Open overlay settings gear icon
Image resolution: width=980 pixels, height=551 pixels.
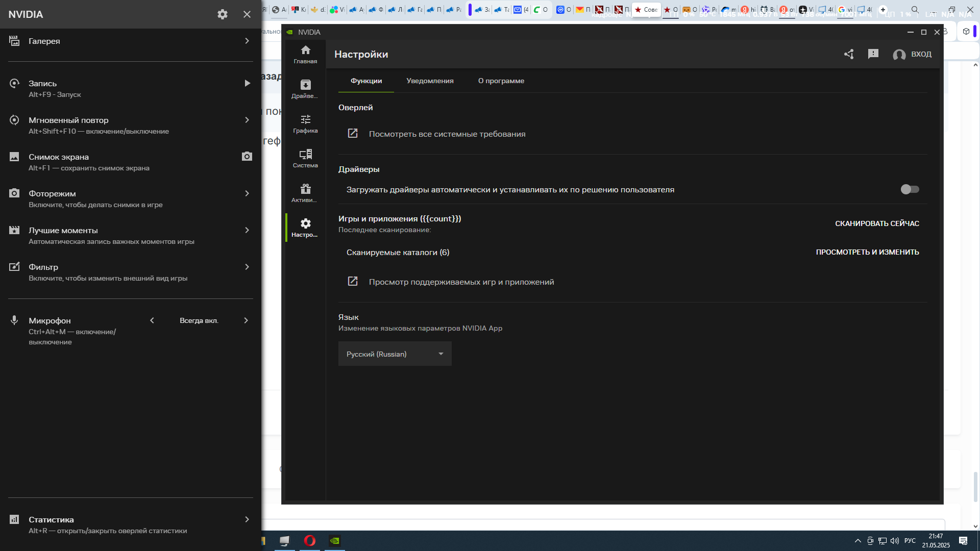(x=222, y=14)
